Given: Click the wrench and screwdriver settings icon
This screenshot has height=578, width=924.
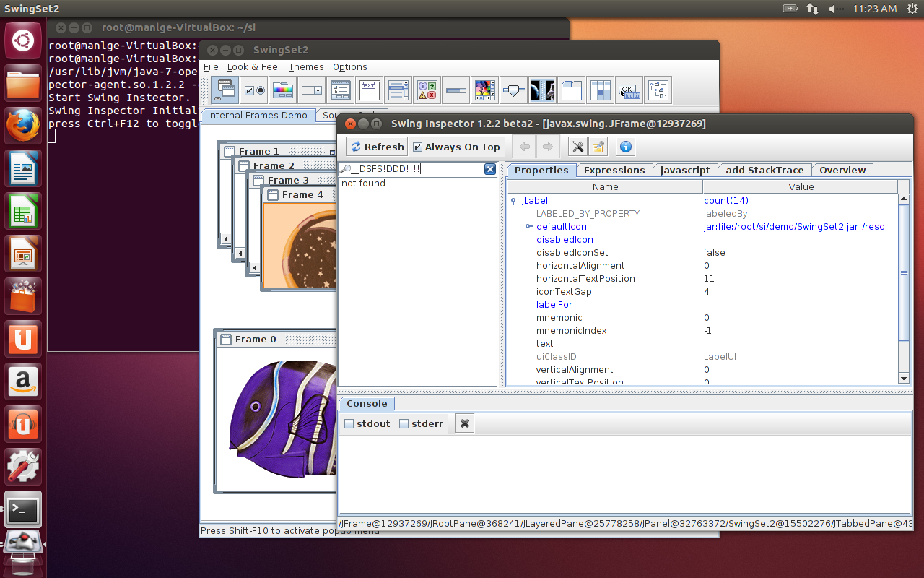Looking at the screenshot, I should click(x=577, y=147).
